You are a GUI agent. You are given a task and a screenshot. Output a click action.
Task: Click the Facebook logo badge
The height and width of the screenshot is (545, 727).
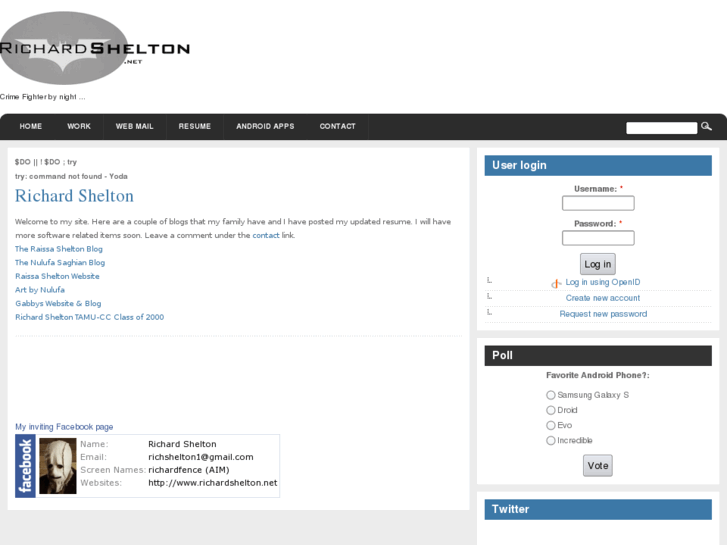click(x=26, y=466)
